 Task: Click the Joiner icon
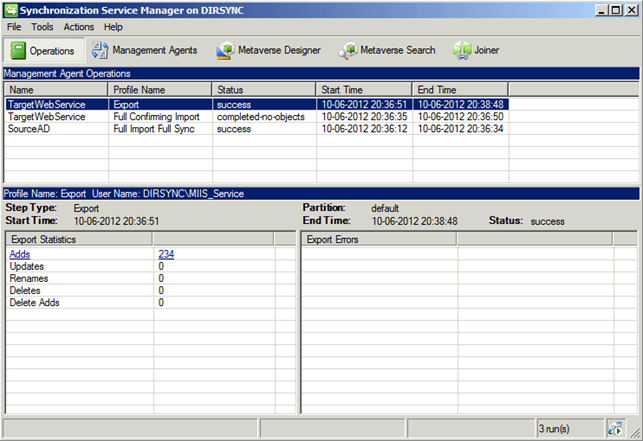[462, 50]
